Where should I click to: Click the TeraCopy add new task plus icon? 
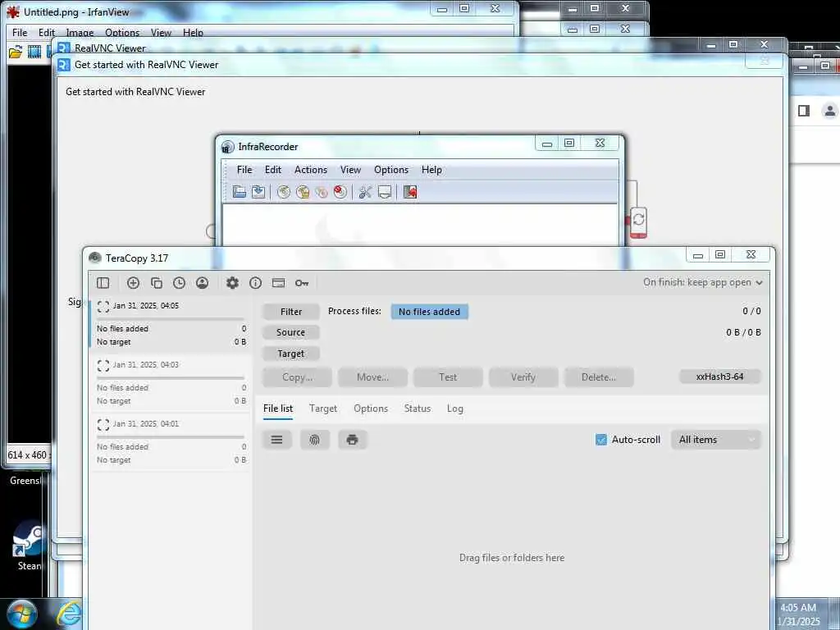coord(133,283)
